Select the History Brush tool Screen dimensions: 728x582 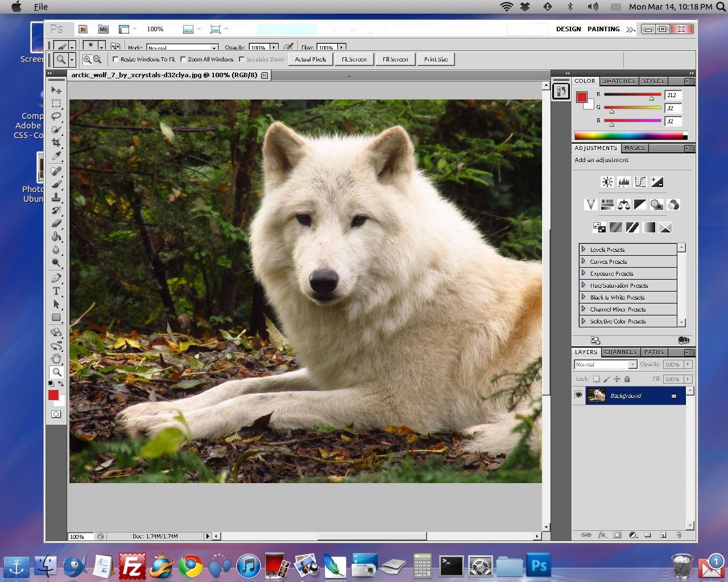coord(56,210)
